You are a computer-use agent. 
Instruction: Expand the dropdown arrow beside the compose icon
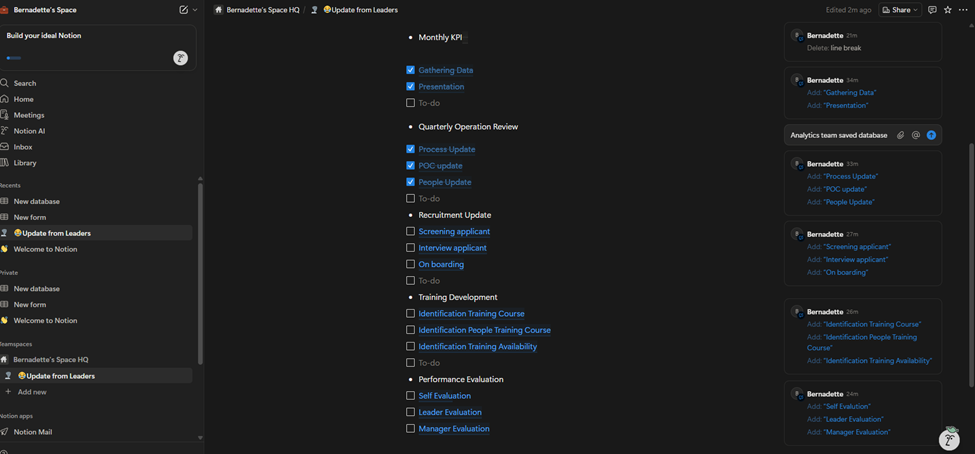(x=195, y=10)
